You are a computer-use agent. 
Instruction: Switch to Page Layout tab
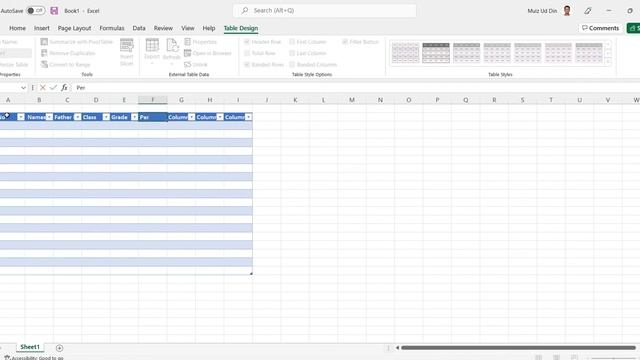coord(74,28)
